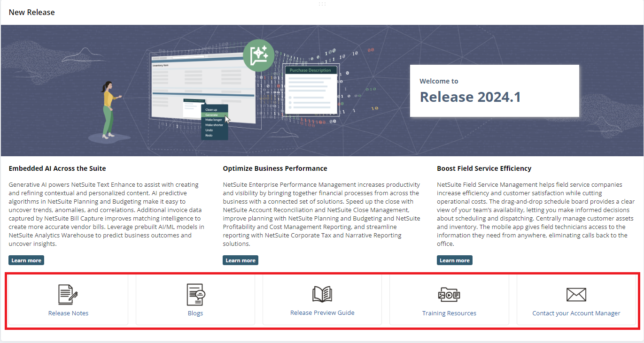Click the New Release portlet title
Image resolution: width=644 pixels, height=343 pixels.
(x=32, y=13)
